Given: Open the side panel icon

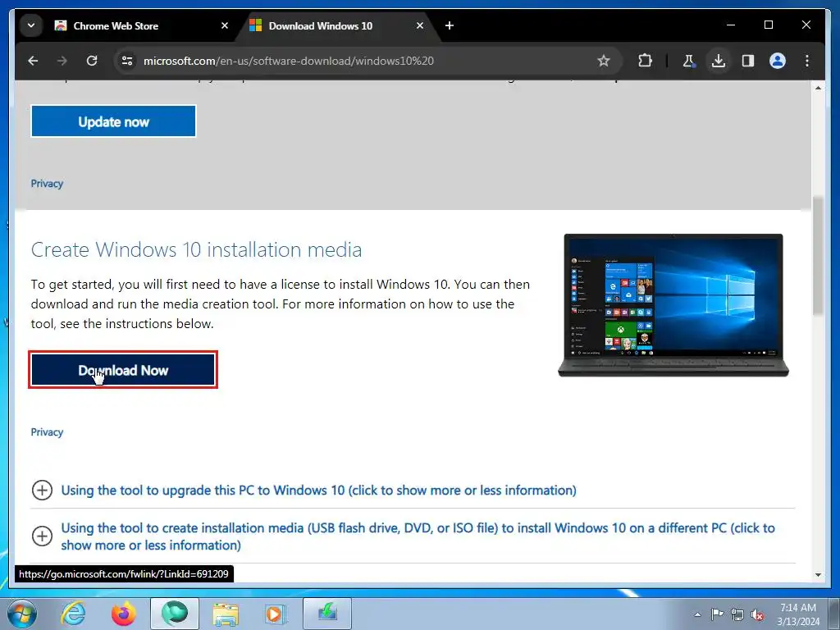Looking at the screenshot, I should coord(748,61).
